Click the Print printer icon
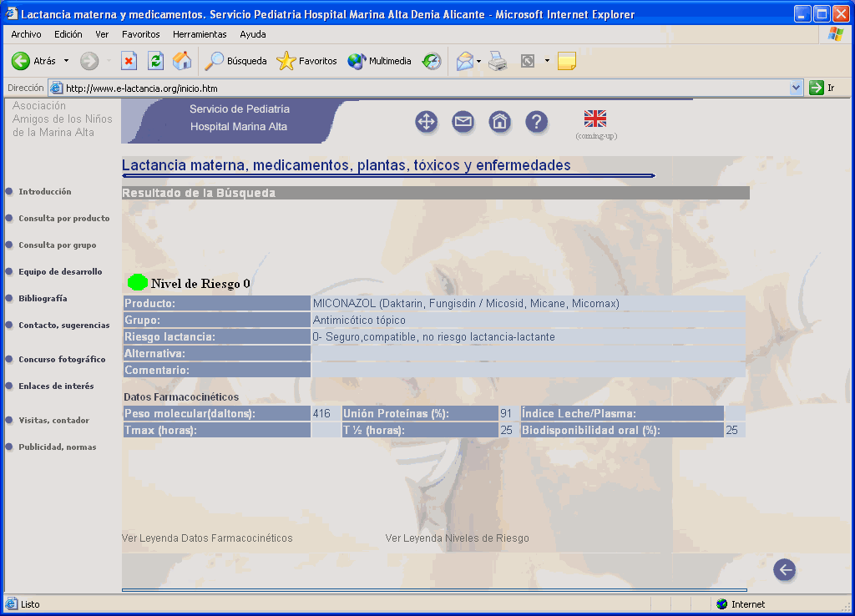Screen dimensions: 855x616 pos(498,61)
